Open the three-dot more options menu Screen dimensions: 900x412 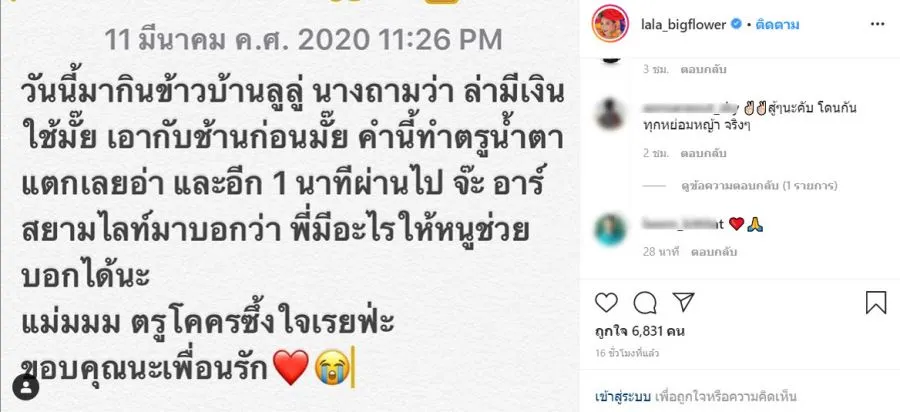coord(877,24)
